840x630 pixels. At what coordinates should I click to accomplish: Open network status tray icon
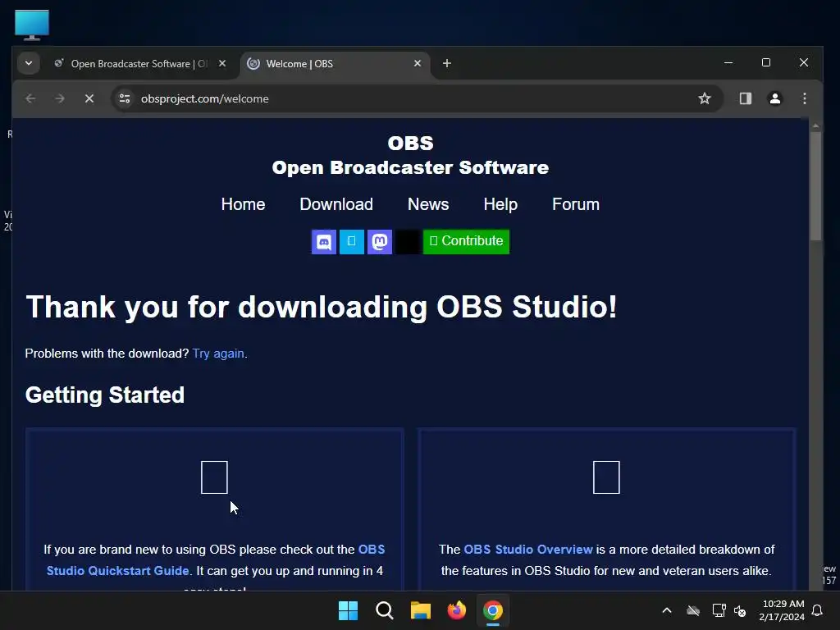click(719, 610)
